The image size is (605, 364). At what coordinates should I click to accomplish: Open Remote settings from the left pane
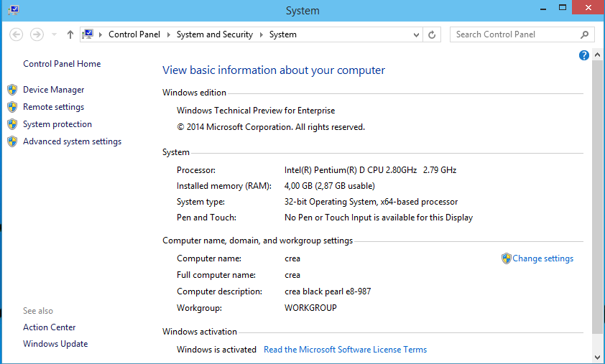click(x=53, y=107)
